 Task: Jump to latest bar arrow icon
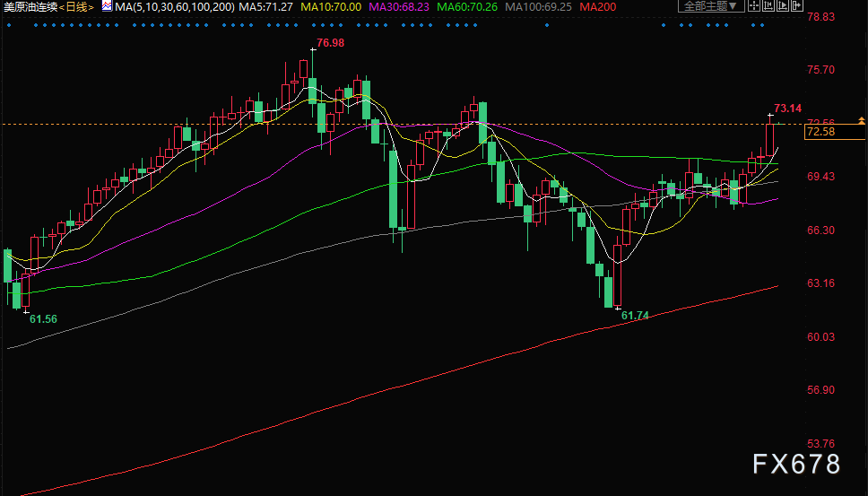[797, 5]
